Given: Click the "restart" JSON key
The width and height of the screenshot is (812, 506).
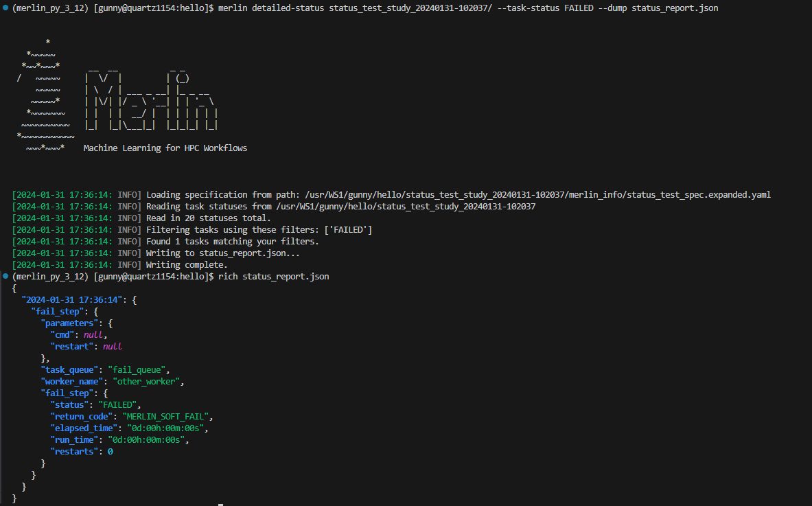Looking at the screenshot, I should point(72,347).
